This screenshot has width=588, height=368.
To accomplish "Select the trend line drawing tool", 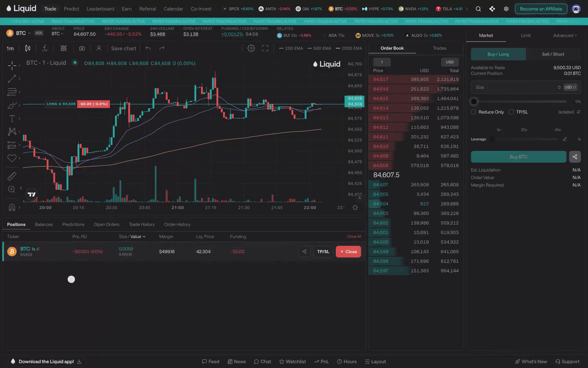I will (12, 79).
